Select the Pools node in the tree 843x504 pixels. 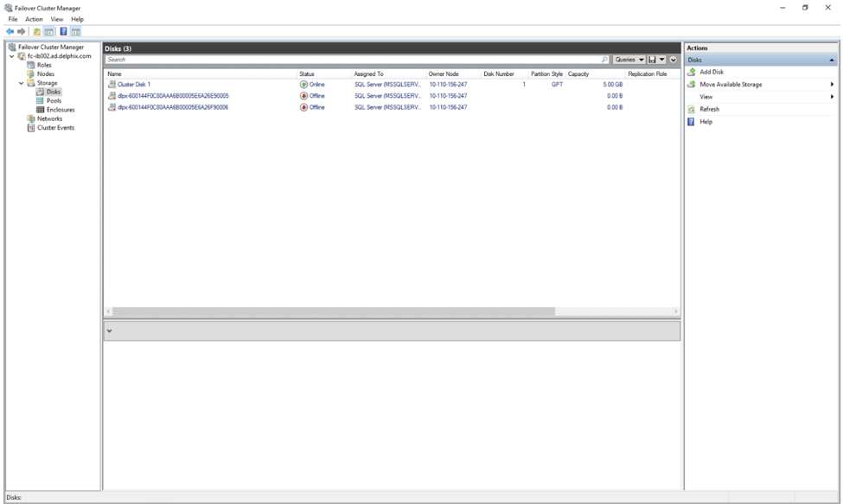[54, 101]
